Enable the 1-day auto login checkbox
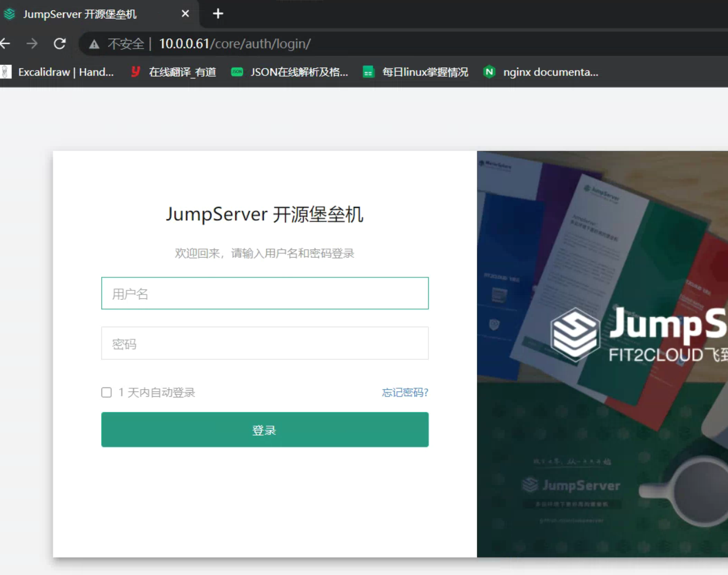 (106, 392)
